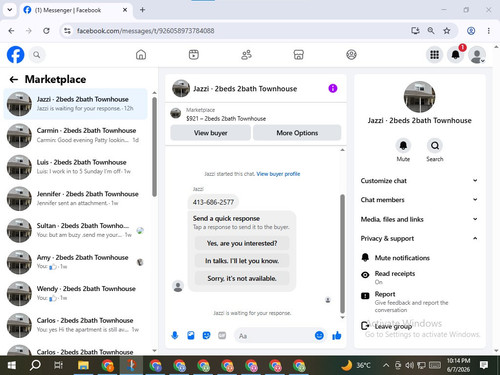
Task: Open the Amy townhouse conversation
Action: [x=75, y=262]
